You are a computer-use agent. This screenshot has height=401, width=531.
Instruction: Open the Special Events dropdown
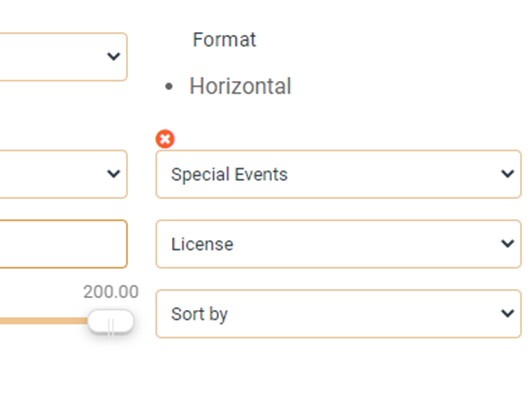pyautogui.click(x=338, y=174)
